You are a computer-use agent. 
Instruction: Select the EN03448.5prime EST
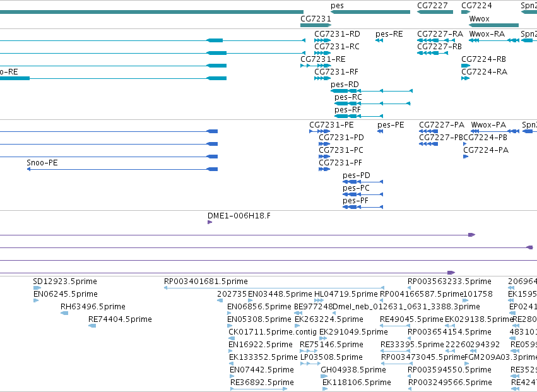251,300
